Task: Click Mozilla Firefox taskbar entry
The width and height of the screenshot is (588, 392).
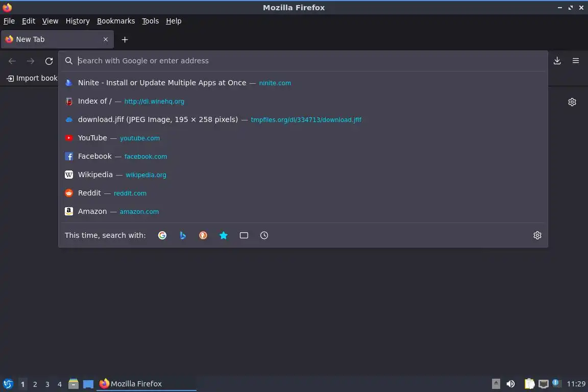Action: click(x=146, y=384)
